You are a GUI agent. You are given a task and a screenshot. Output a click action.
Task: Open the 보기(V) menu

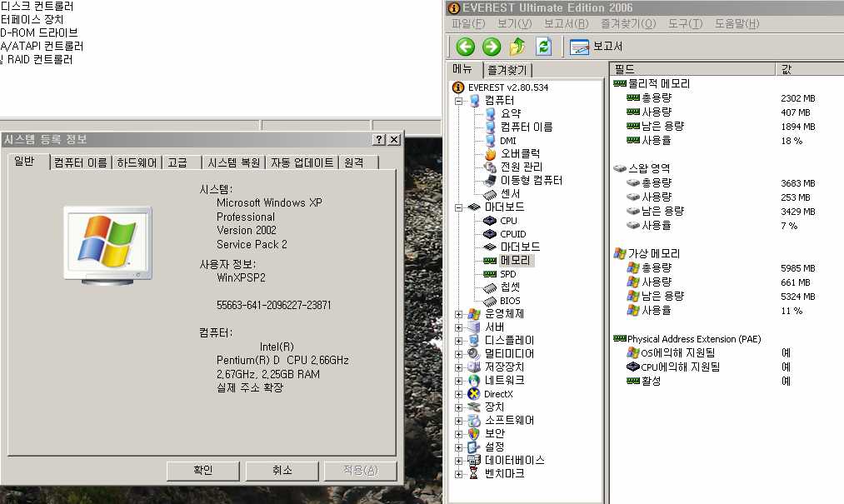pyautogui.click(x=514, y=23)
